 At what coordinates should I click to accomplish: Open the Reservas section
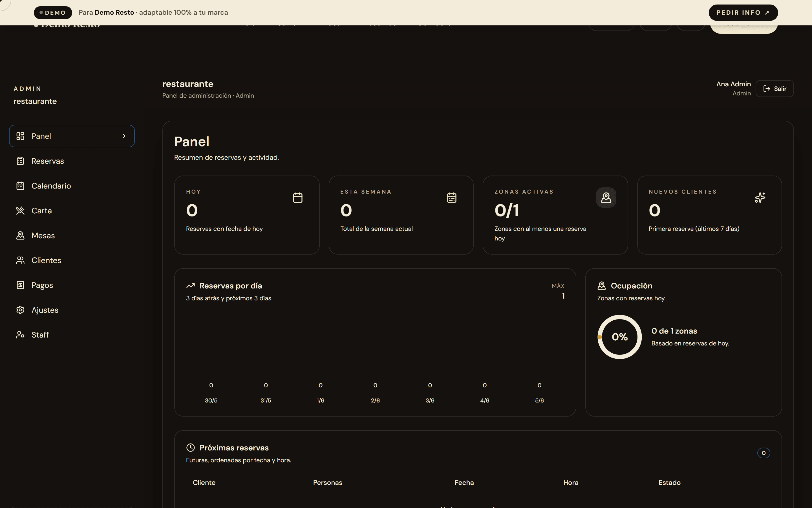pyautogui.click(x=72, y=161)
